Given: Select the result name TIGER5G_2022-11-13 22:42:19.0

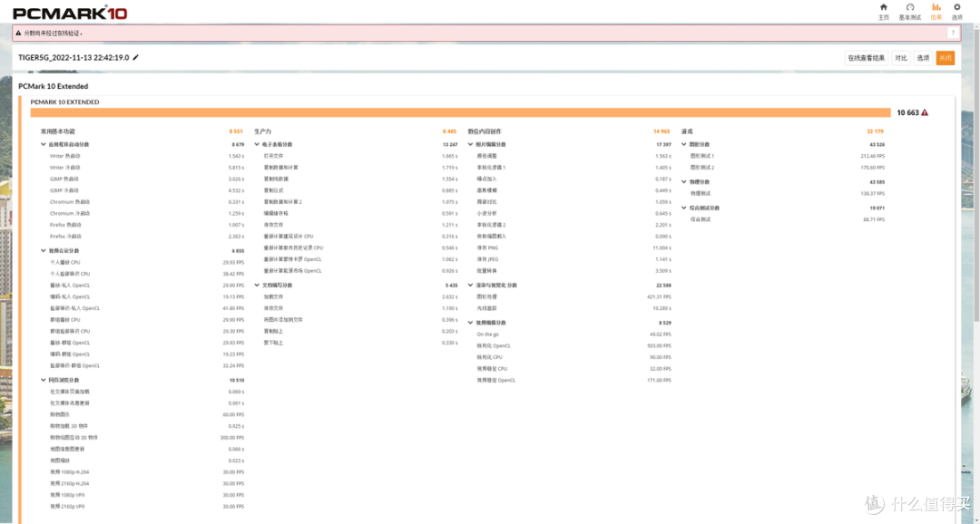Looking at the screenshot, I should pos(73,57).
